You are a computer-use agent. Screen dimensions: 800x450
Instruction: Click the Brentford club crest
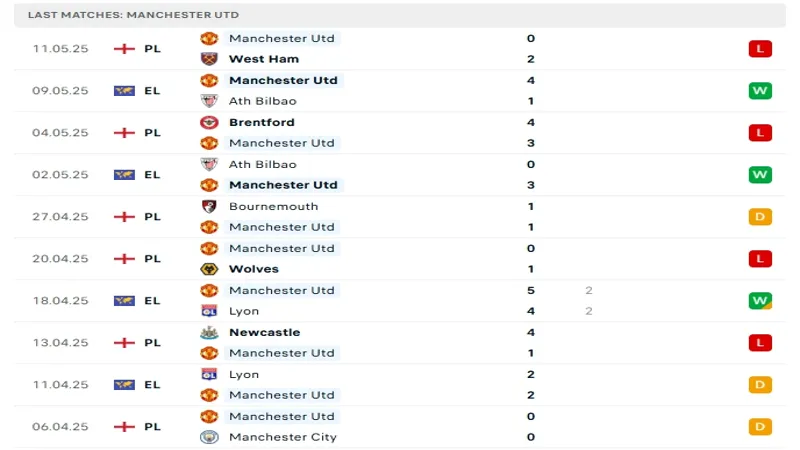(x=209, y=122)
